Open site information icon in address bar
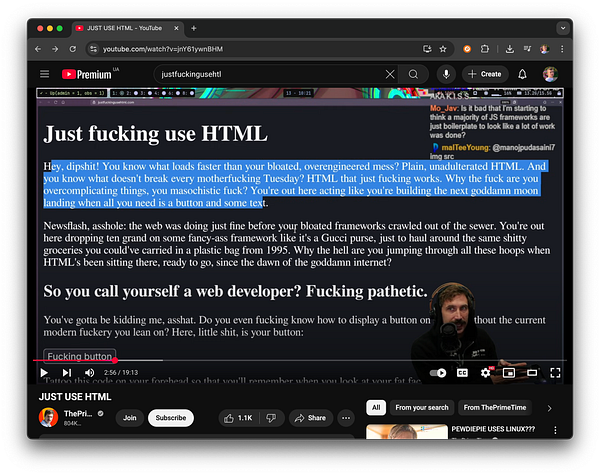The image size is (600, 475). pos(93,49)
